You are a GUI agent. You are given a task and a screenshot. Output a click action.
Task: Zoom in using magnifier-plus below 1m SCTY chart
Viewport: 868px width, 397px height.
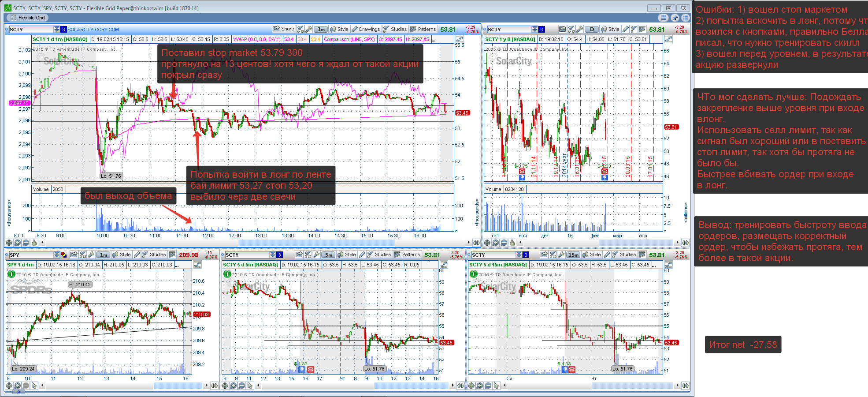coord(17,243)
